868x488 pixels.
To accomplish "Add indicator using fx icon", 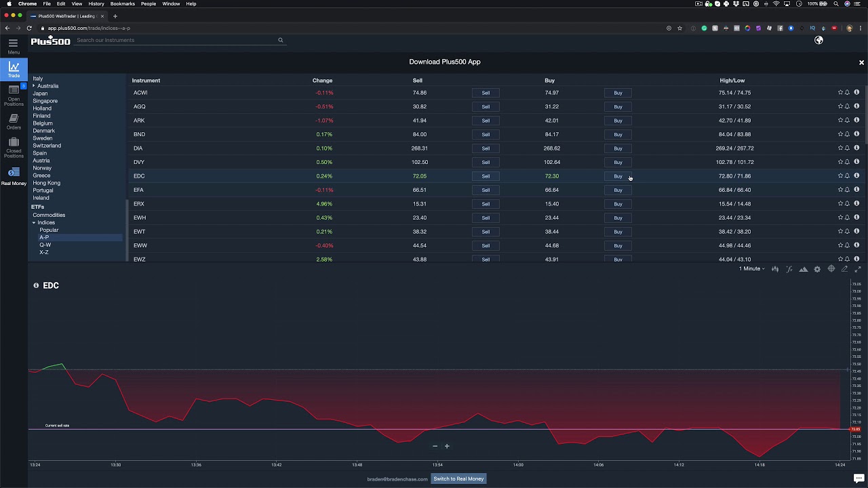I will (789, 269).
